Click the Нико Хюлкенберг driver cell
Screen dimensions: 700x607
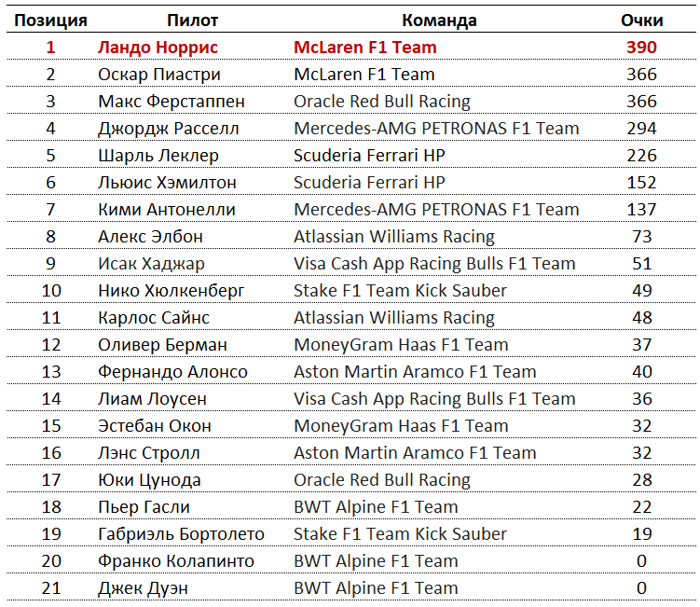point(172,291)
